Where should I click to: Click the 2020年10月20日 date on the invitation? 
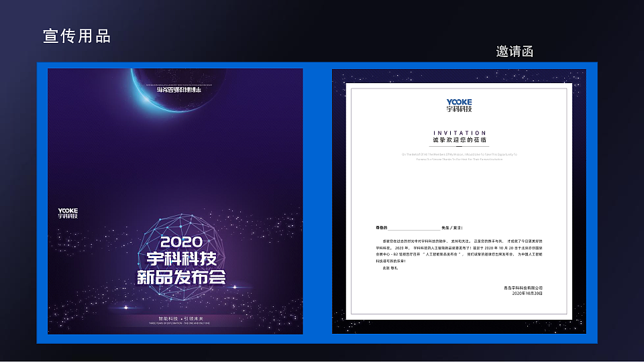[527, 294]
